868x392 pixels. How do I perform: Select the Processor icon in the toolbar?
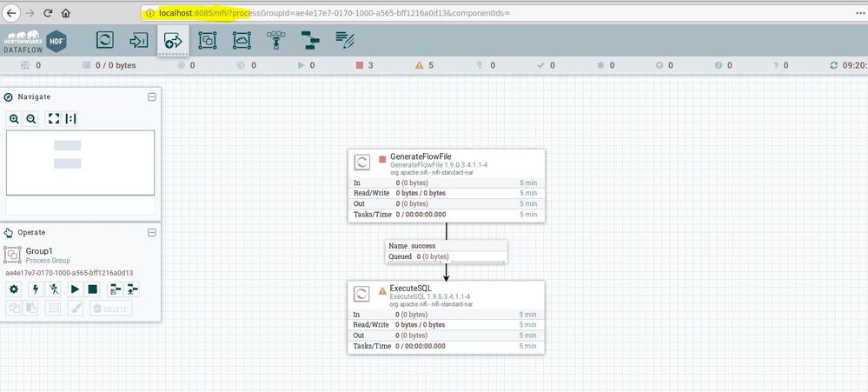coord(105,40)
